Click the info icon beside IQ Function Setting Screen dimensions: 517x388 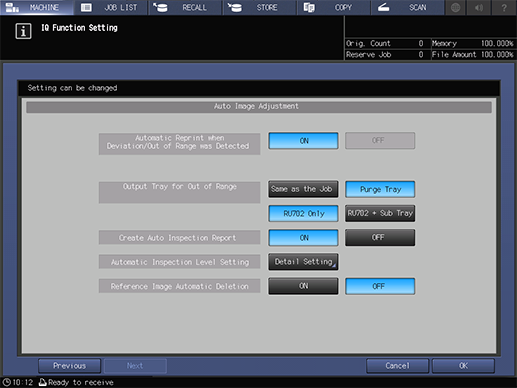[x=23, y=31]
